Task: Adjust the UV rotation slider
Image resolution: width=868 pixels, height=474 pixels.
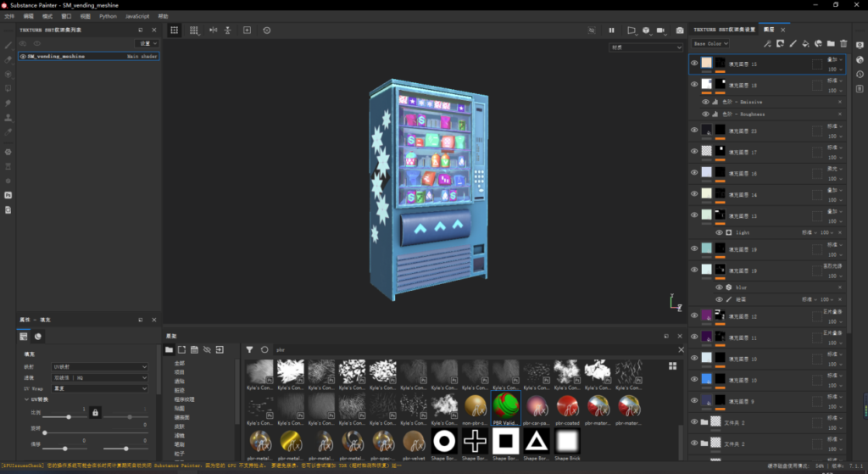Action: pos(45,432)
